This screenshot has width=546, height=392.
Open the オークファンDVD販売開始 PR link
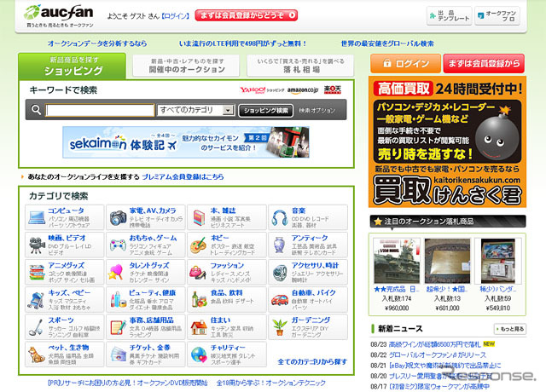[x=127, y=383]
